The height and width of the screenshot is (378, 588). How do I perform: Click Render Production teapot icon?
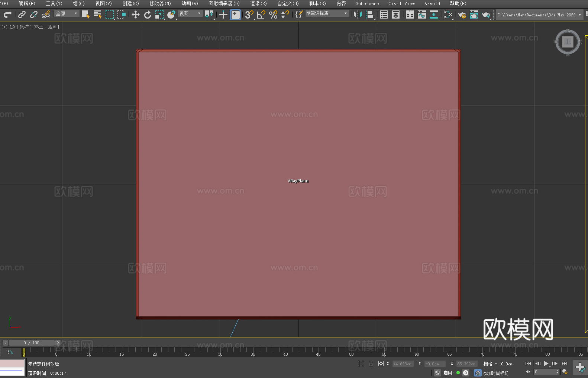[486, 14]
